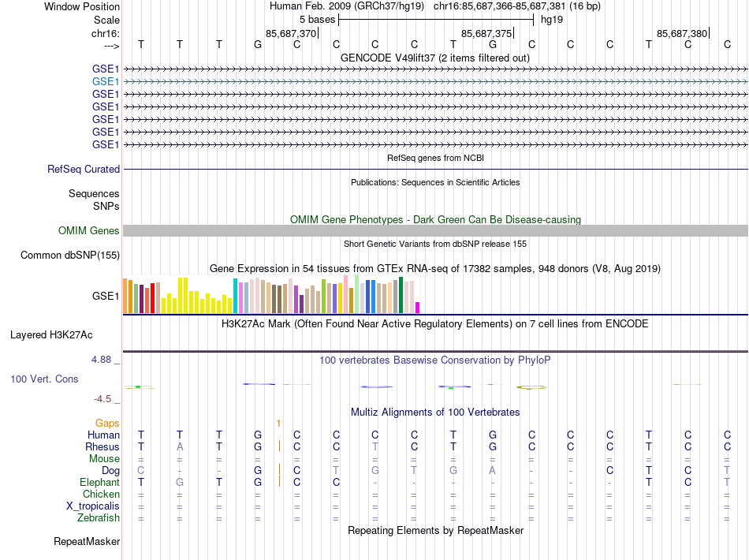
Task: Open the RefSeq Curated track label
Action: pos(84,169)
